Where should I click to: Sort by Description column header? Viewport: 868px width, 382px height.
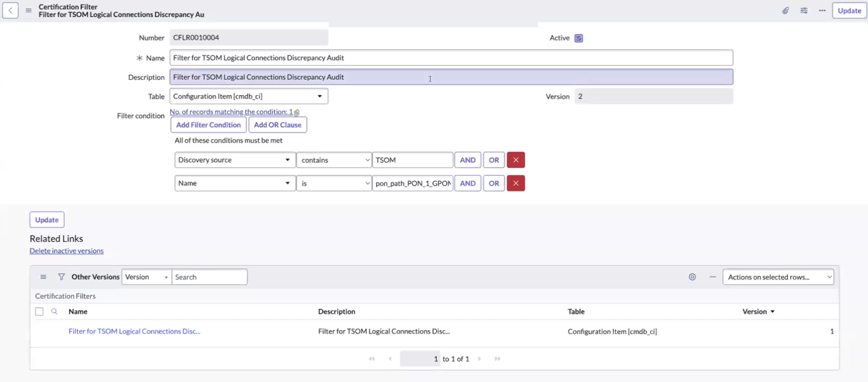tap(337, 312)
